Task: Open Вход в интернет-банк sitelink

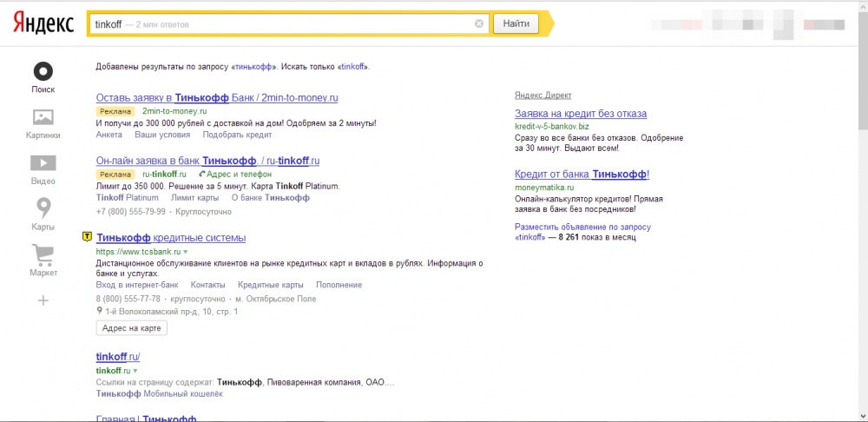Action: point(137,285)
